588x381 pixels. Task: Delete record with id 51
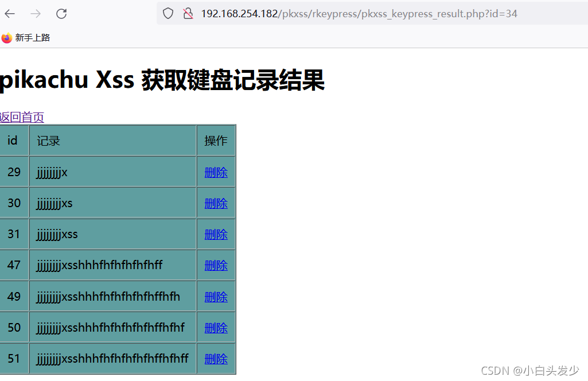pyautogui.click(x=216, y=359)
